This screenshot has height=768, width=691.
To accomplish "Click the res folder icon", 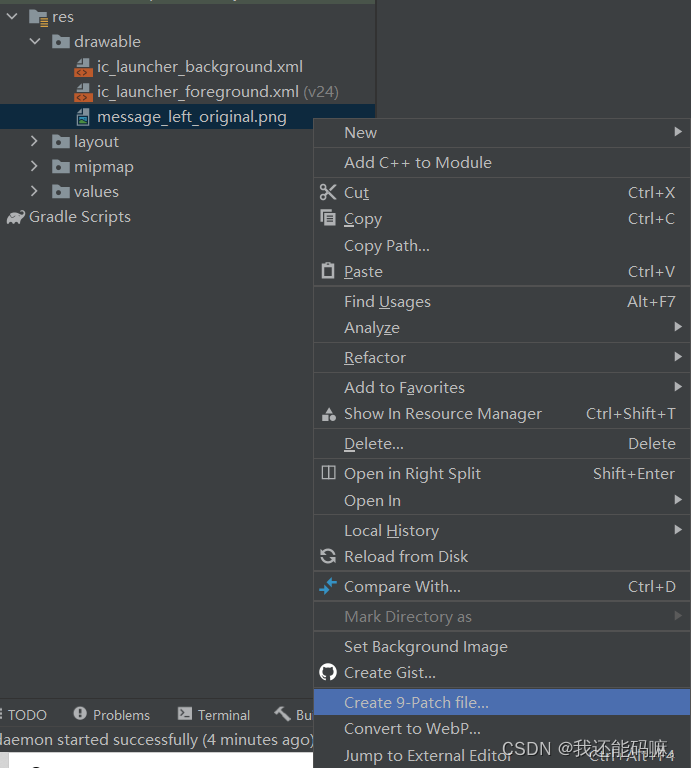I will [38, 17].
